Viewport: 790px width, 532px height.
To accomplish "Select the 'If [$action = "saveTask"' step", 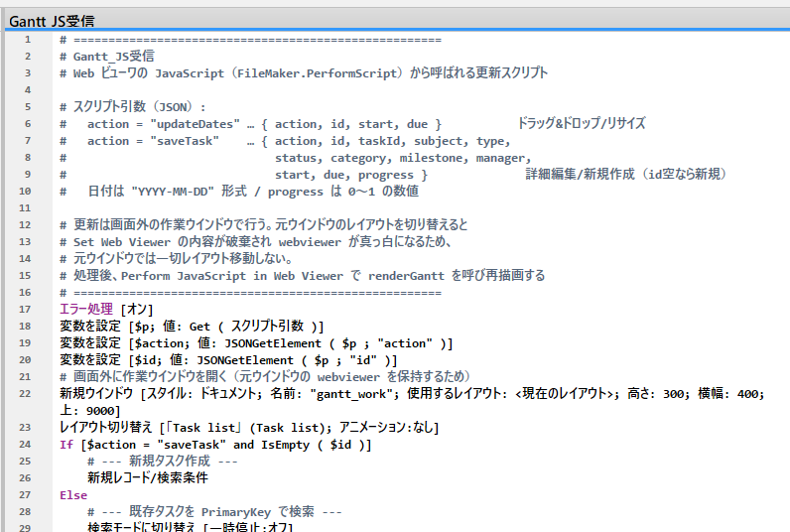I will [215, 445].
